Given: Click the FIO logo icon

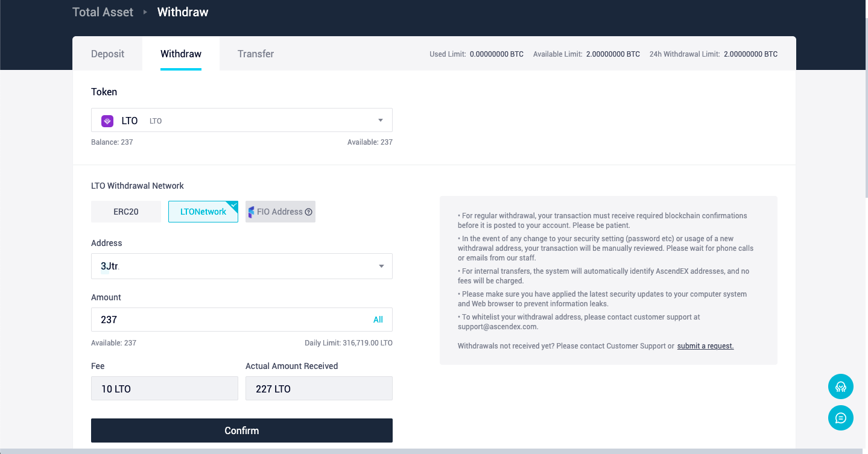Looking at the screenshot, I should point(252,212).
